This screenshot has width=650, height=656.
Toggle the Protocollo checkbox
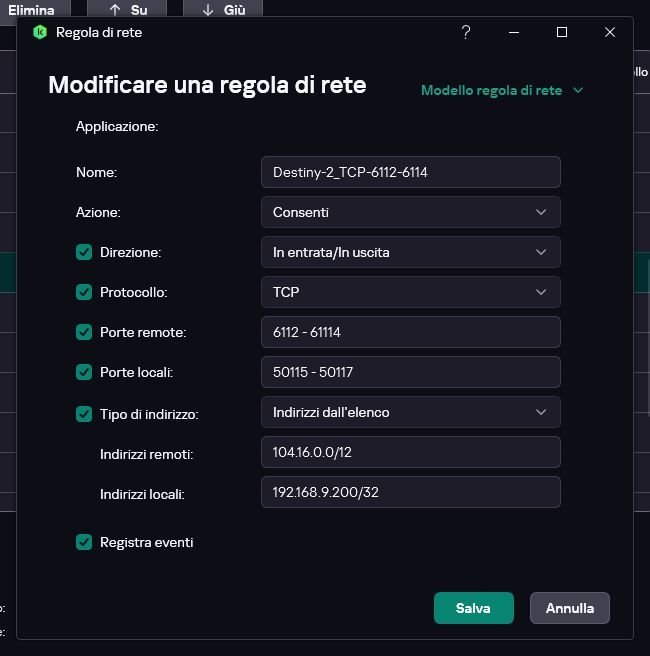coord(84,292)
